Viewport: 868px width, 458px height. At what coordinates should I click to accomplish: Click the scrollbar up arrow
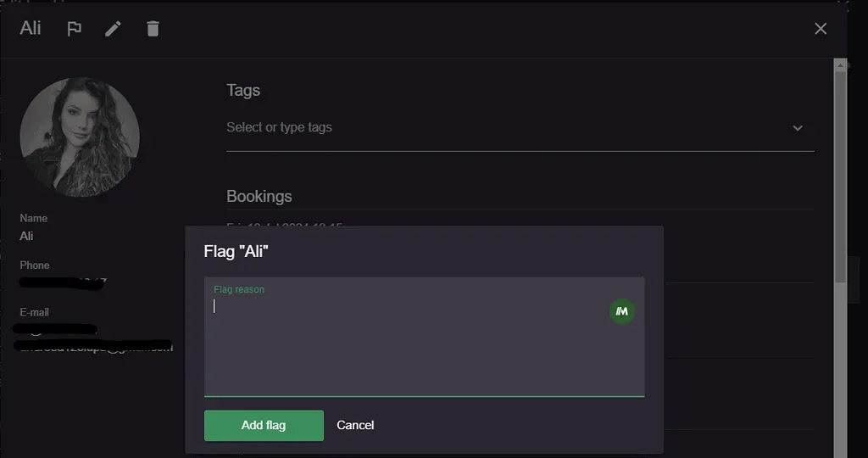coord(840,65)
